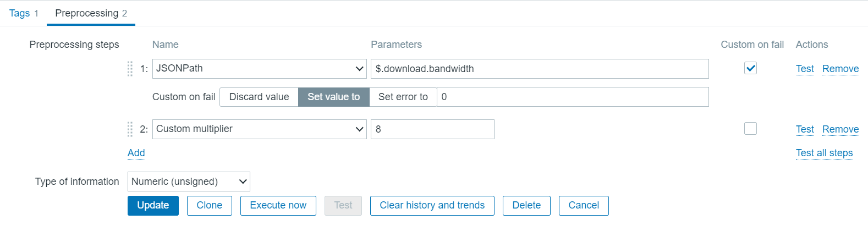
Task: Click Execute now button
Action: pyautogui.click(x=278, y=205)
